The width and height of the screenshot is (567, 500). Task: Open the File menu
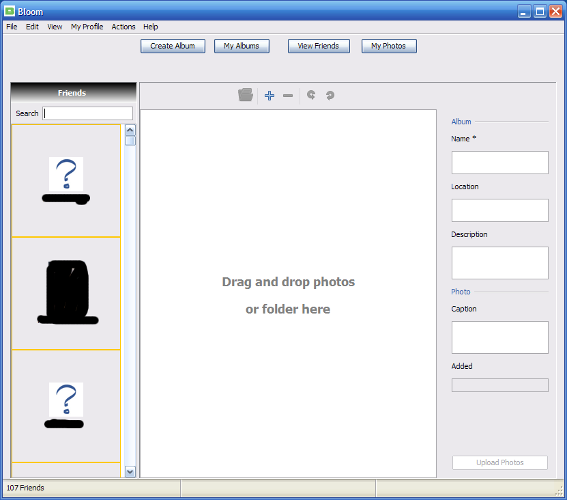tap(12, 27)
